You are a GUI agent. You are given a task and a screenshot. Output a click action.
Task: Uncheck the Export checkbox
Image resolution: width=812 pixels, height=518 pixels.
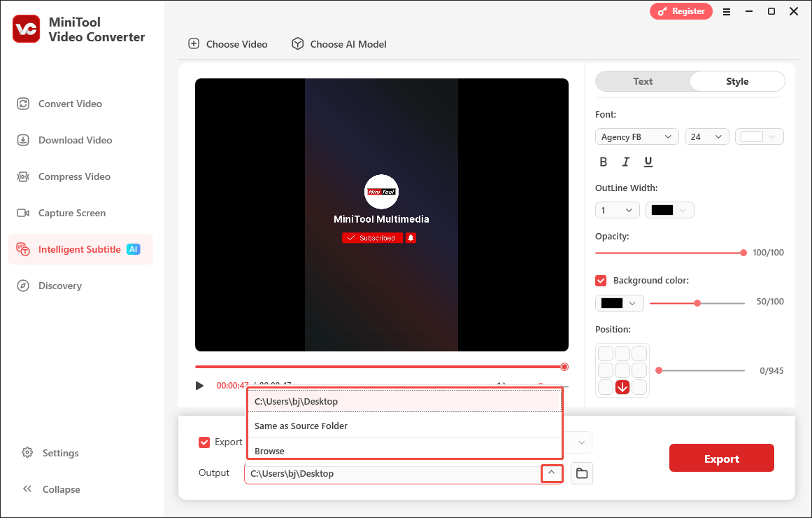(204, 442)
